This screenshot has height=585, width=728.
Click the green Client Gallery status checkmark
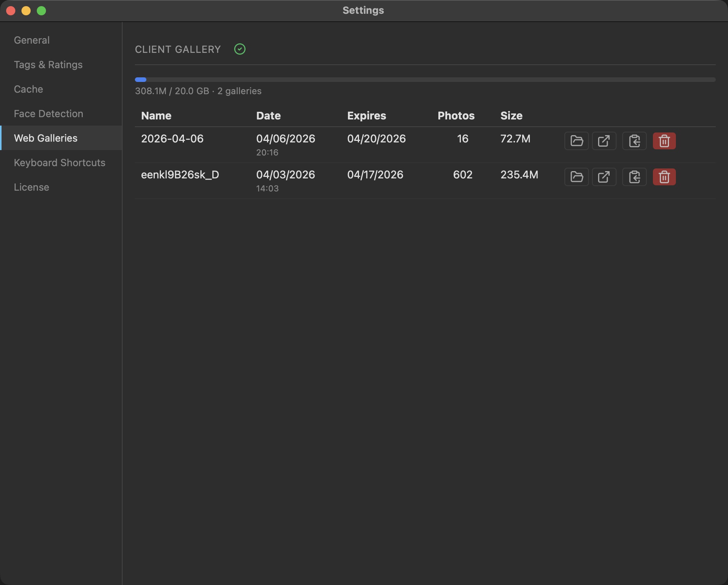240,49
